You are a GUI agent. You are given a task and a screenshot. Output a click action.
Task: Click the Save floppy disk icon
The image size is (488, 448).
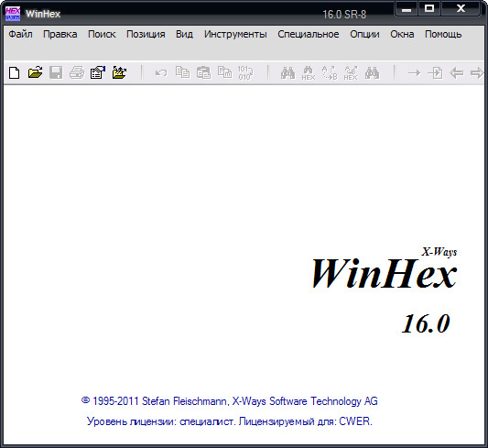tap(56, 73)
